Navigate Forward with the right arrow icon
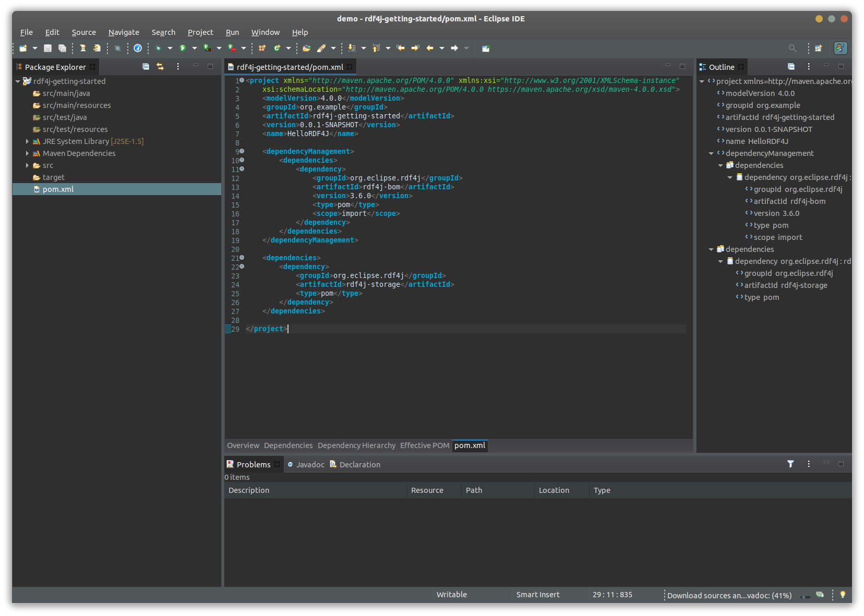The height and width of the screenshot is (616, 864). click(x=454, y=48)
